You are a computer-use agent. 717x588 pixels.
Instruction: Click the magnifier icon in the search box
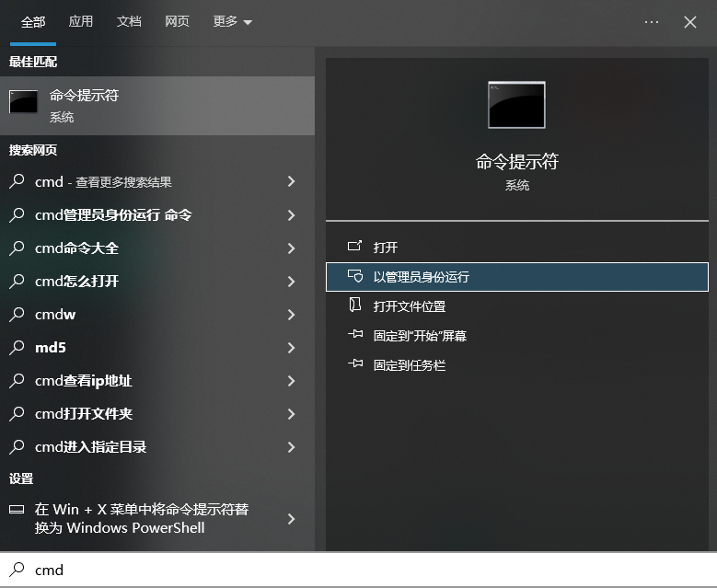[17, 570]
